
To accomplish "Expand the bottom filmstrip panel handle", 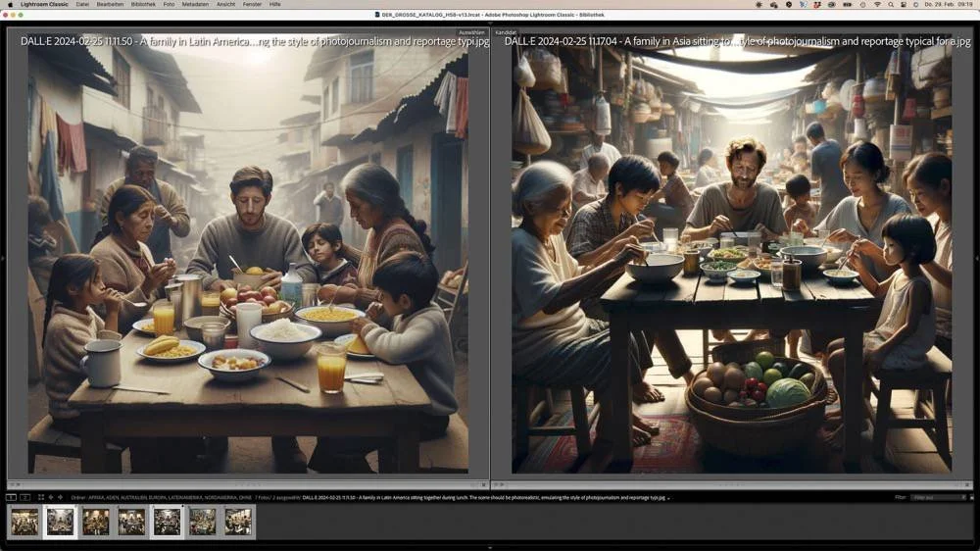I will coord(490,548).
